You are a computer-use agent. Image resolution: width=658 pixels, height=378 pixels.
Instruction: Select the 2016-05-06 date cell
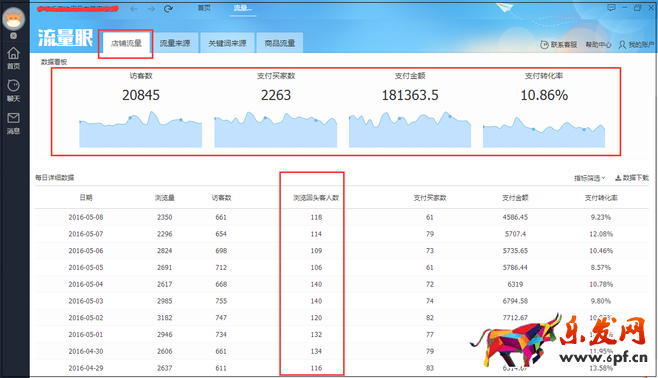(x=86, y=251)
